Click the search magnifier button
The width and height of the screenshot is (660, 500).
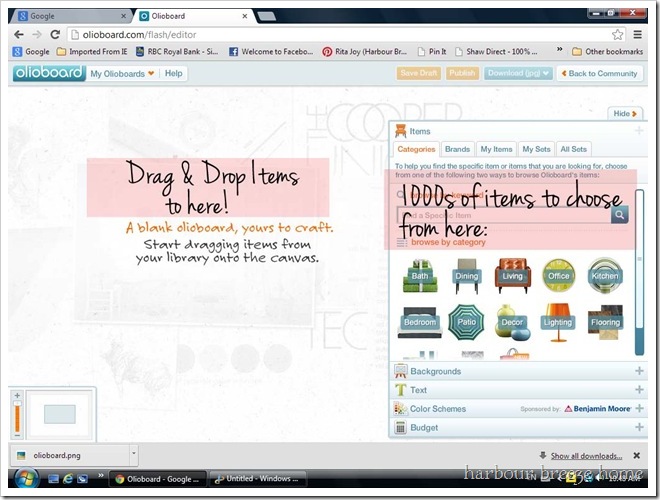tap(620, 215)
